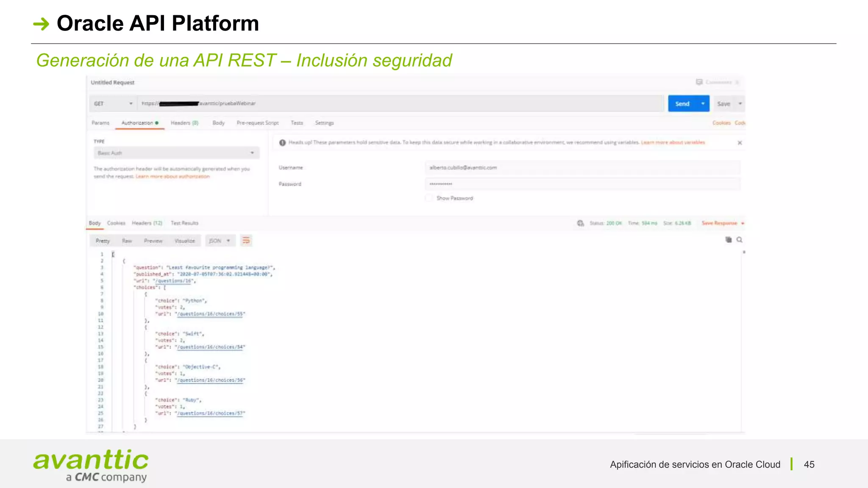Viewport: 868px width, 488px height.
Task: Click the "published_at" line in the JSON
Action: pos(203,274)
